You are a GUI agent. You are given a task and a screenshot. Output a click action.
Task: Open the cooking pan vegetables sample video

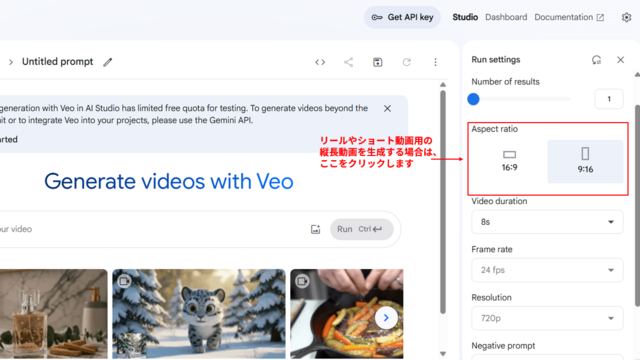click(x=347, y=313)
